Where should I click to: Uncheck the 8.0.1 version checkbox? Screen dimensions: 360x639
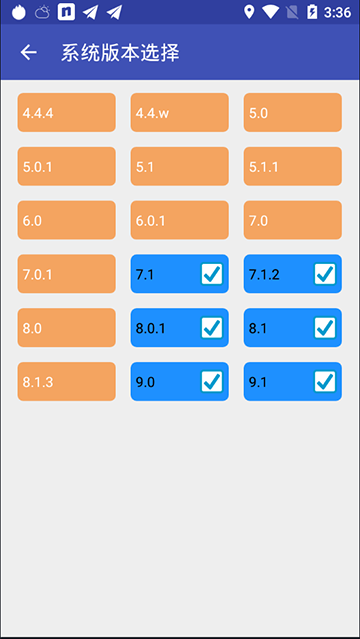coord(212,328)
